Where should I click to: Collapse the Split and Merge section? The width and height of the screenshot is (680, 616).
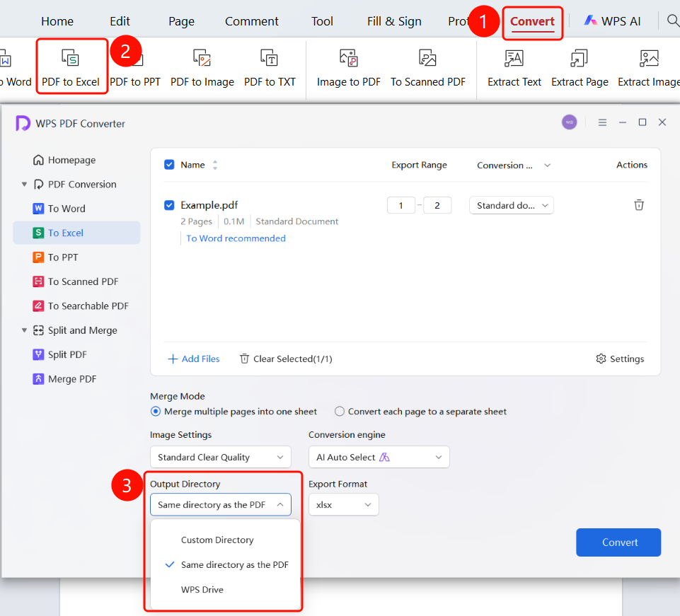[x=24, y=330]
